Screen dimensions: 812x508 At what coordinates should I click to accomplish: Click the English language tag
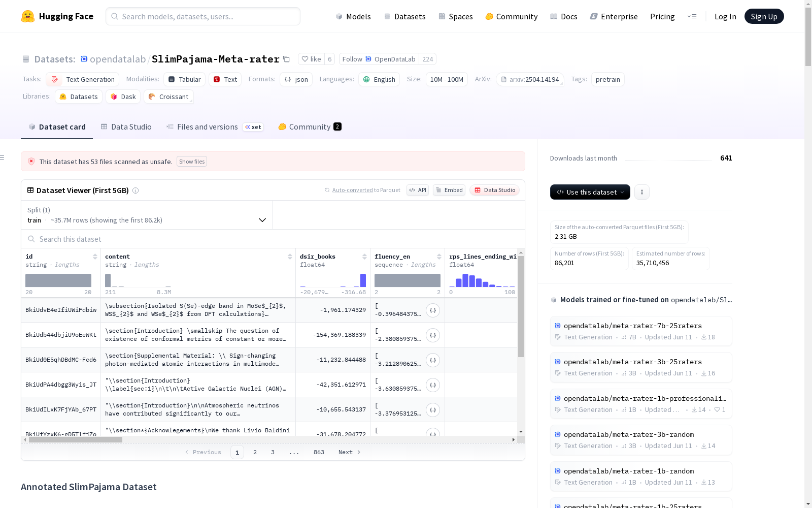point(379,79)
